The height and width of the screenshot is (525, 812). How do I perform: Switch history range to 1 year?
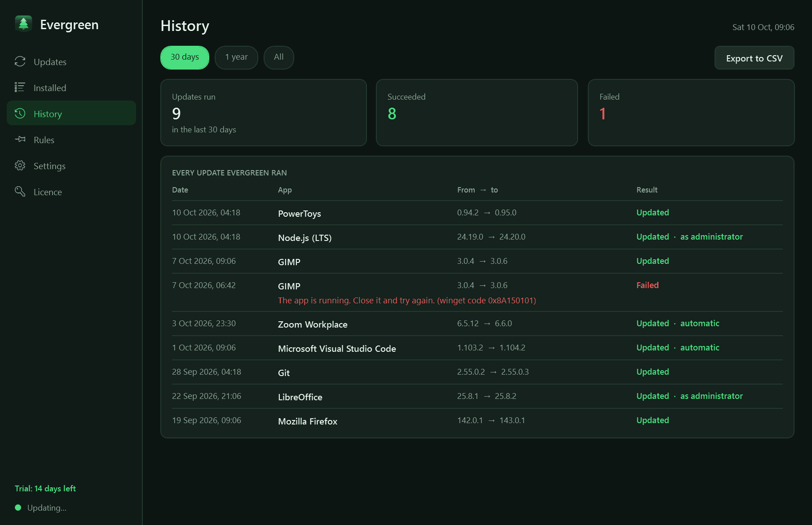(x=236, y=57)
